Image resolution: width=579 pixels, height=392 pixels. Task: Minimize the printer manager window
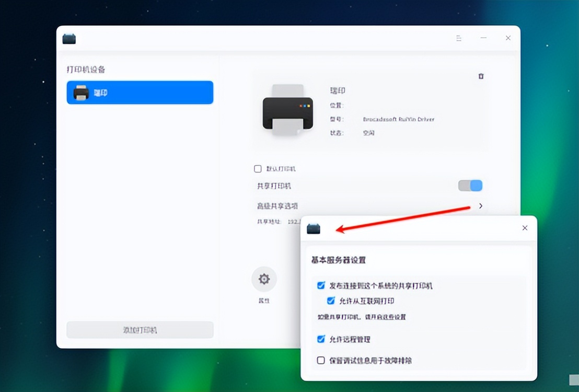tap(483, 38)
